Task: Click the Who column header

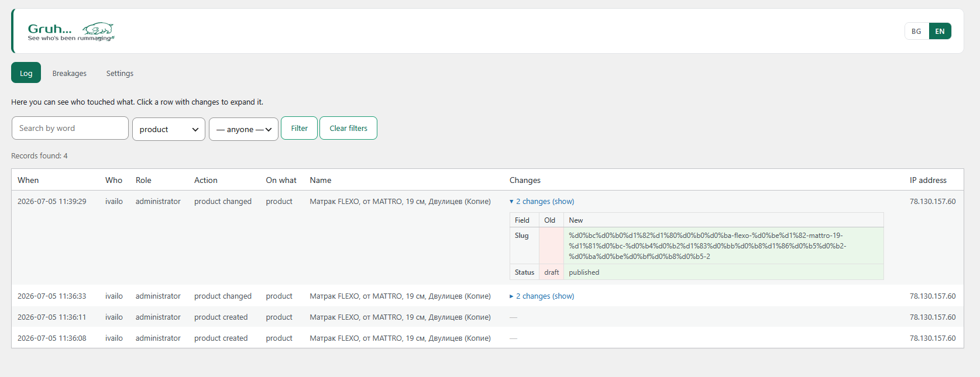Action: click(x=114, y=180)
